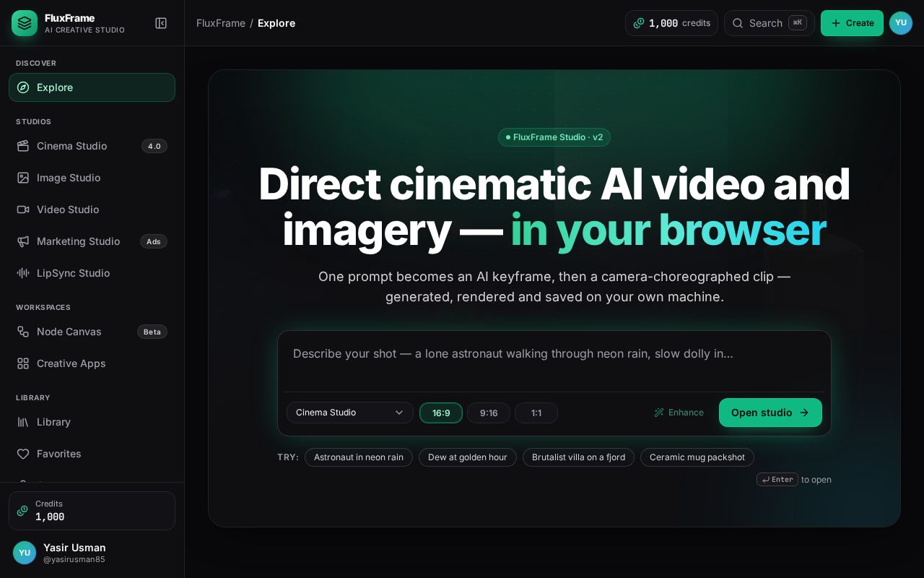This screenshot has height=578, width=924.
Task: Click the Creative Apps grid icon
Action: pyautogui.click(x=23, y=363)
